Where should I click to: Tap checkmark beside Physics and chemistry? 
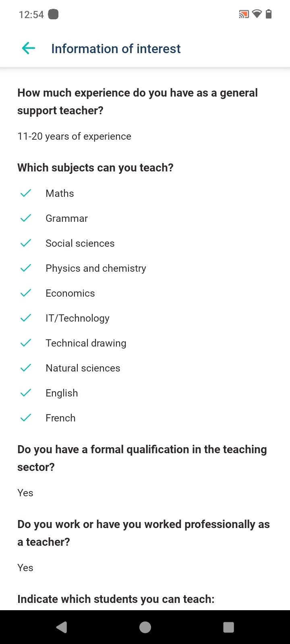pos(26,268)
